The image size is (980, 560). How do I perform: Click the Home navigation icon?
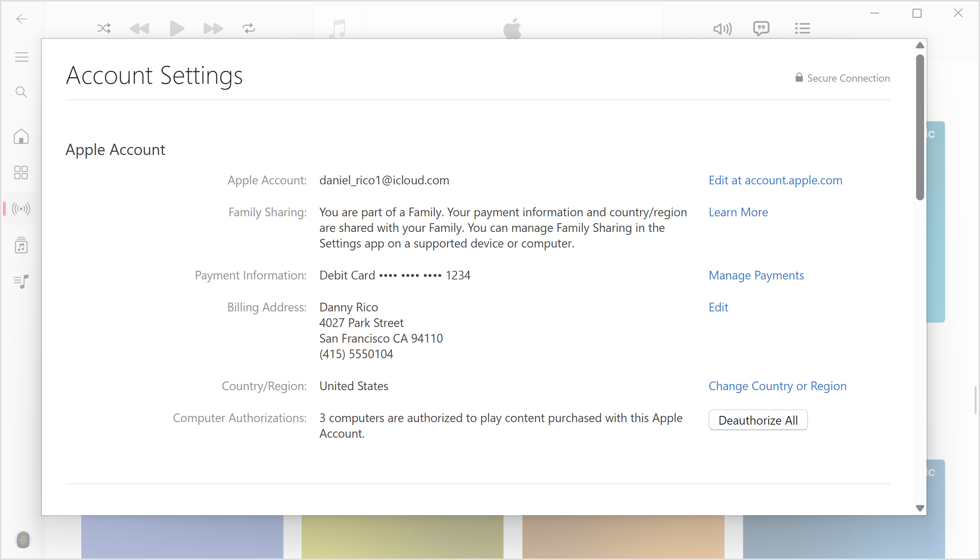coord(20,136)
